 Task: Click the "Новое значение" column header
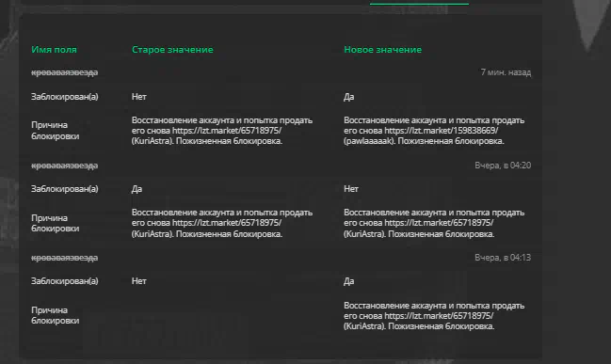[x=382, y=50]
